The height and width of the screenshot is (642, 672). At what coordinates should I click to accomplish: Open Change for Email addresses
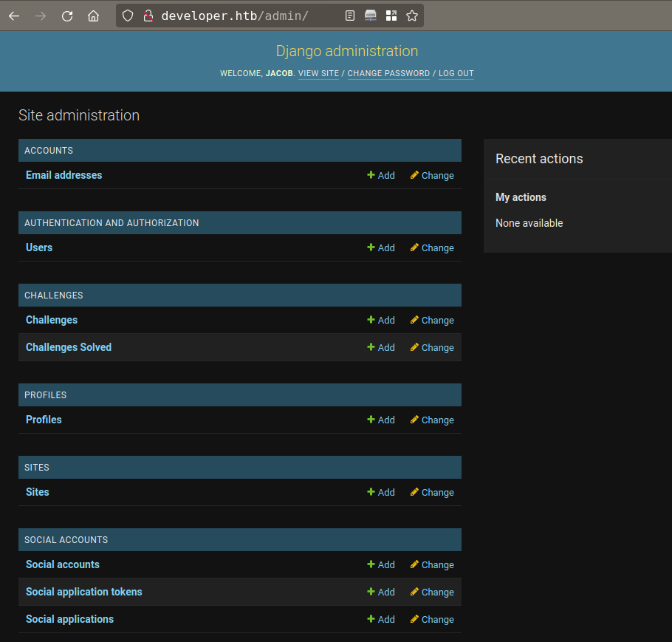coord(432,176)
